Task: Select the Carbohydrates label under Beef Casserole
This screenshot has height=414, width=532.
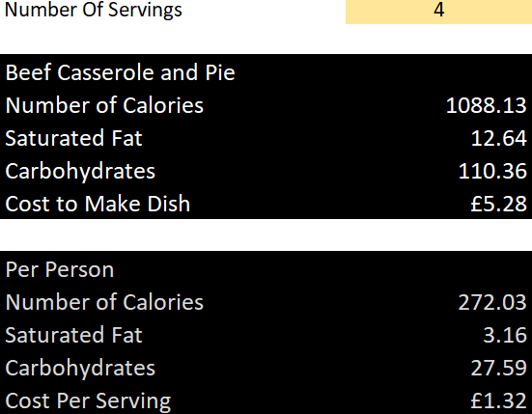Action: (80, 171)
